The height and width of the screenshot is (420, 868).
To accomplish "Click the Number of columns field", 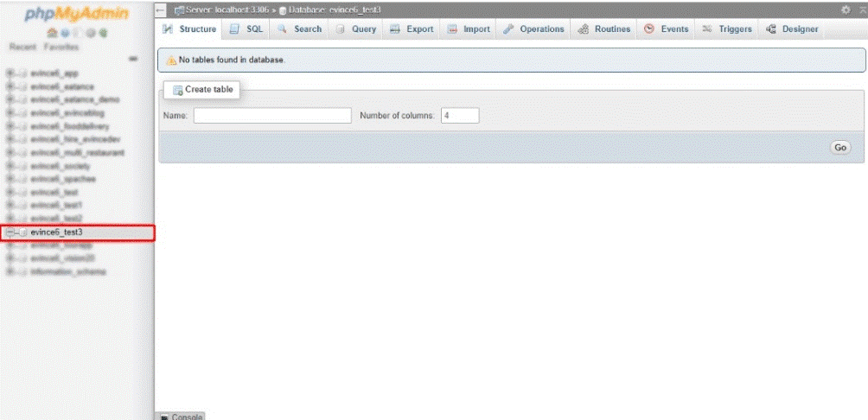I will pyautogui.click(x=459, y=116).
